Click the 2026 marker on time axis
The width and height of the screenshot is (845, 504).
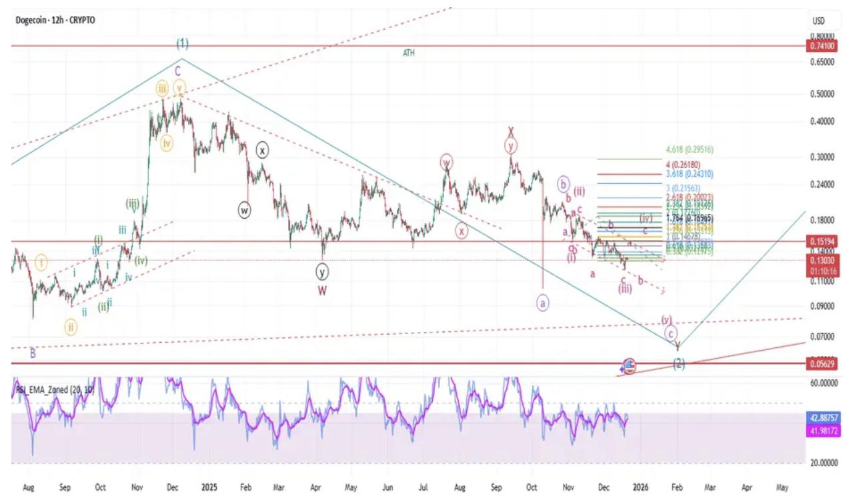640,487
